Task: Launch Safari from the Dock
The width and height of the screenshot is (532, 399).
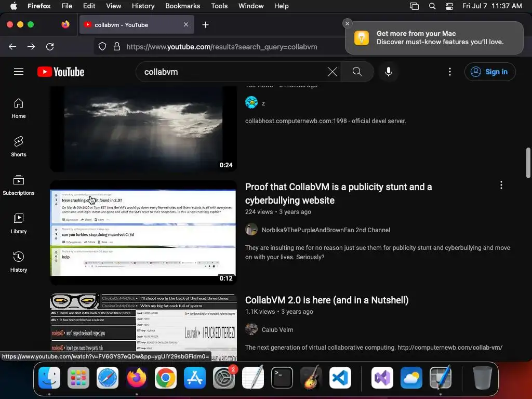Action: coord(108,378)
